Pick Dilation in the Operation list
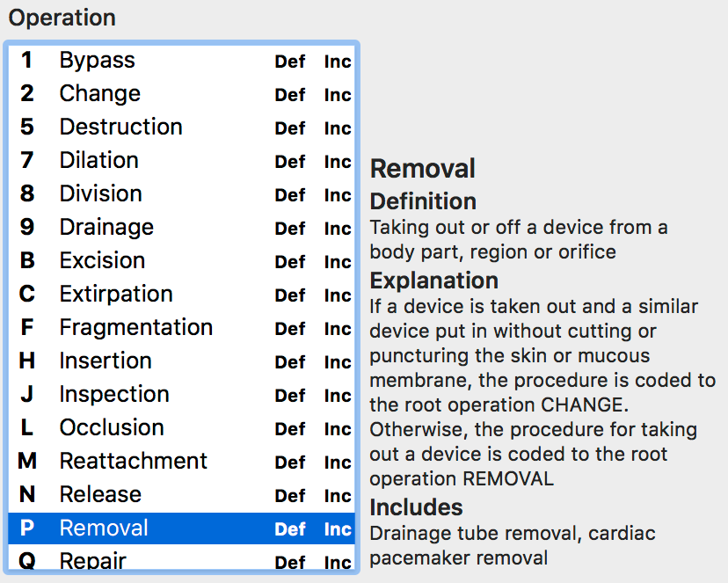This screenshot has width=728, height=583. pyautogui.click(x=181, y=161)
